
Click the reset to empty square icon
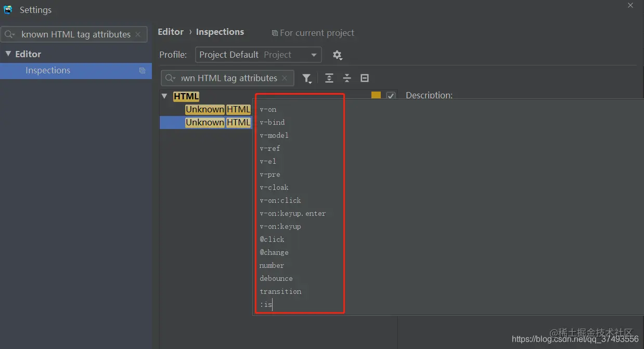point(365,78)
